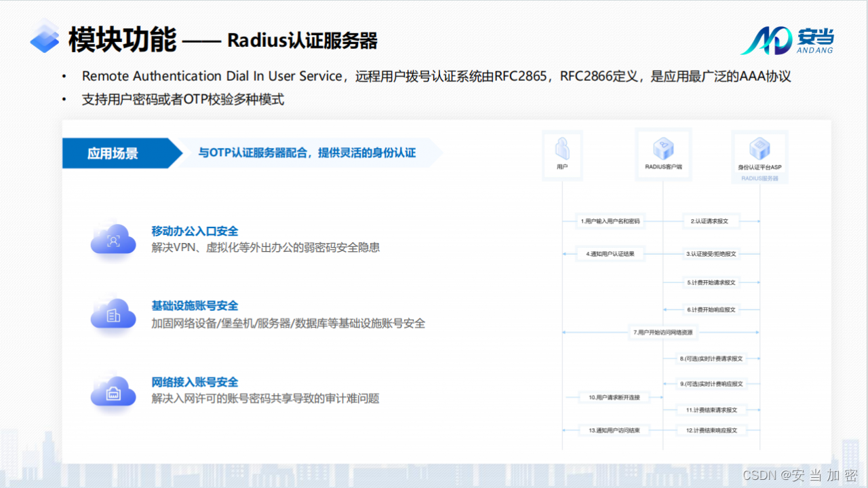
Task: Click the 2.认证请求报文 step label
Action: click(709, 221)
